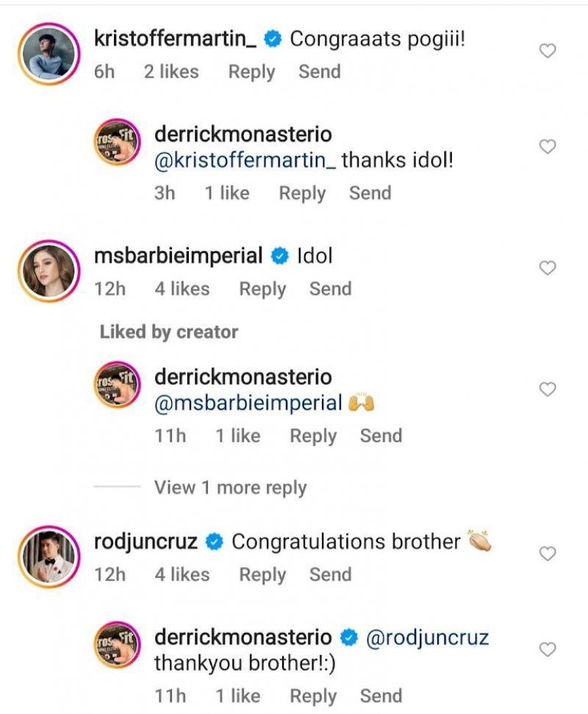
Task: Heart the thankyou brother reply
Action: (548, 649)
